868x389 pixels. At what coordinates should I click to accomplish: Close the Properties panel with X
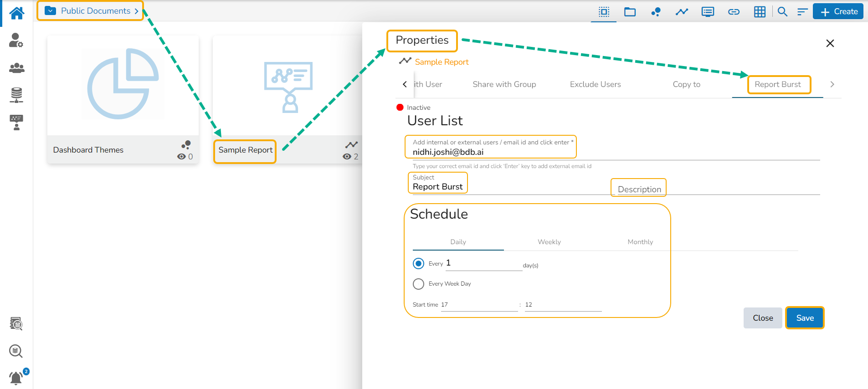point(830,43)
